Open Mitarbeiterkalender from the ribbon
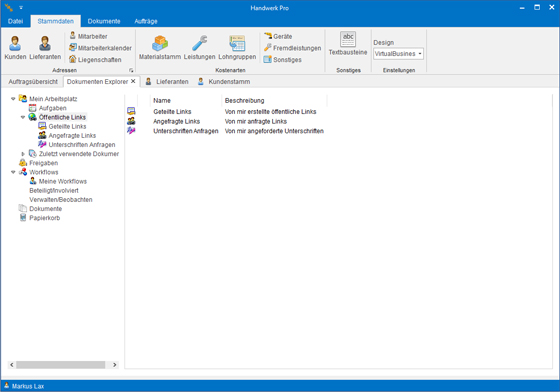The height and width of the screenshot is (392, 560). point(100,48)
